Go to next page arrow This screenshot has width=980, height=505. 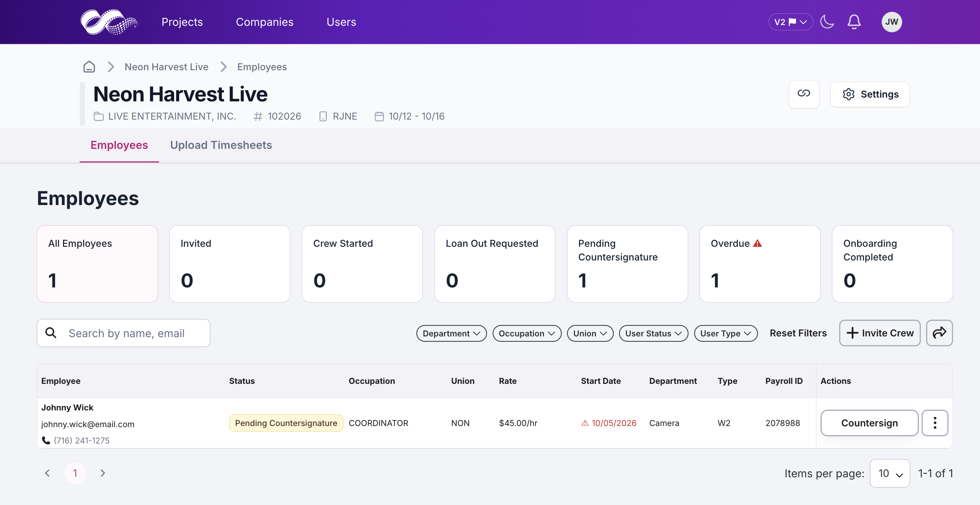(103, 473)
